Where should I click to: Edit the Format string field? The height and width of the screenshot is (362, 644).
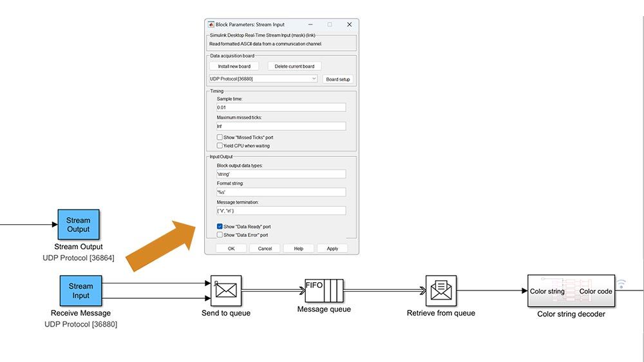(x=281, y=192)
